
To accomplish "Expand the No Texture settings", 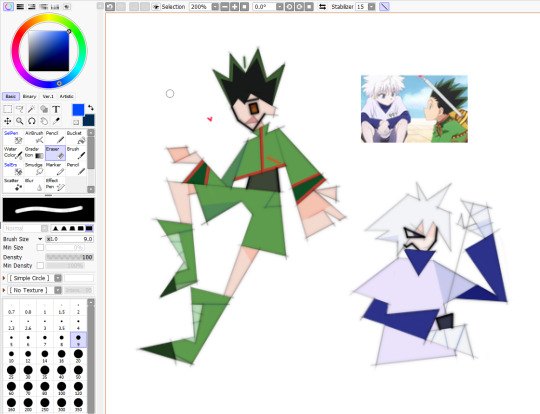I will click(4, 290).
